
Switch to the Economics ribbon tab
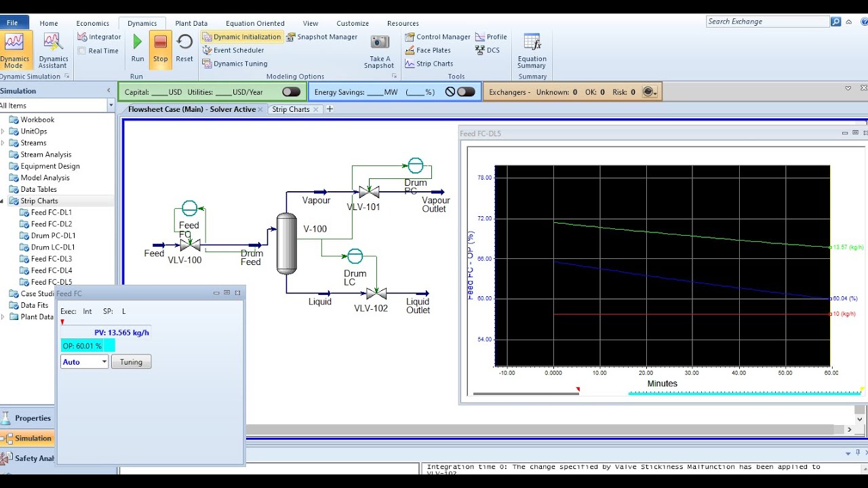click(93, 23)
